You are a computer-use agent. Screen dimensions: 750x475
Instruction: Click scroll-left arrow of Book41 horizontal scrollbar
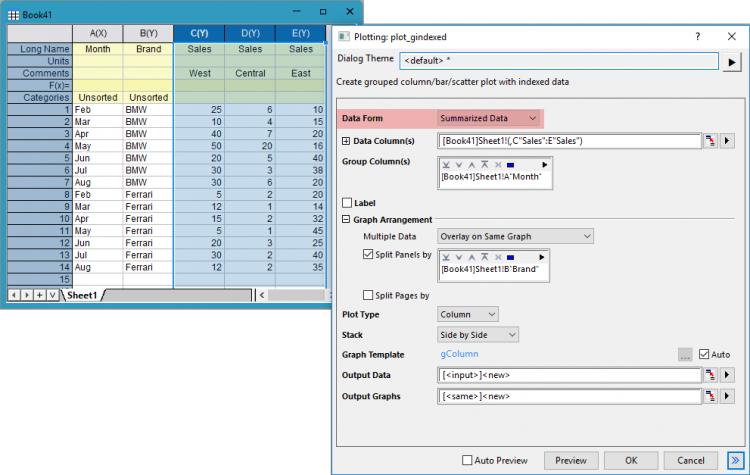(262, 295)
